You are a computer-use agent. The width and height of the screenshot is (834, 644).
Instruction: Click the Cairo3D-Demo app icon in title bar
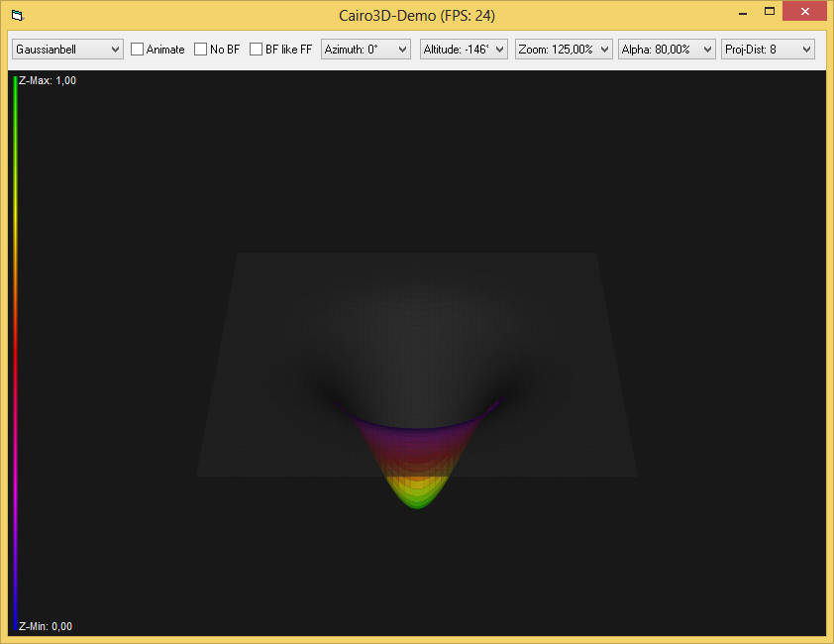tap(17, 16)
